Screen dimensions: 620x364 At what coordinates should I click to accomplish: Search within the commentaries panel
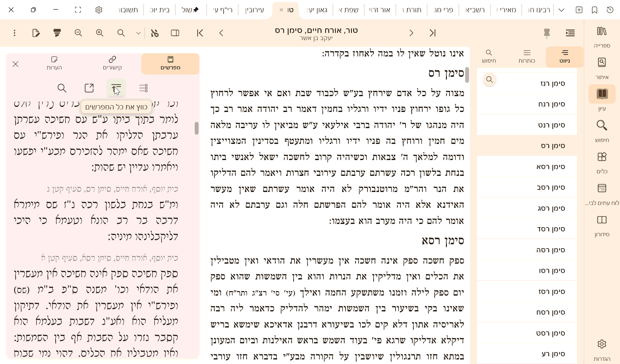tap(62, 88)
